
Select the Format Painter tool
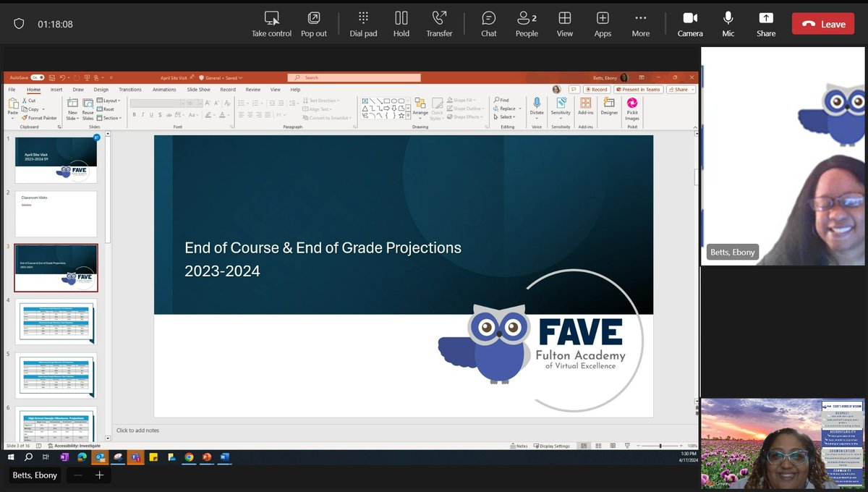point(39,117)
